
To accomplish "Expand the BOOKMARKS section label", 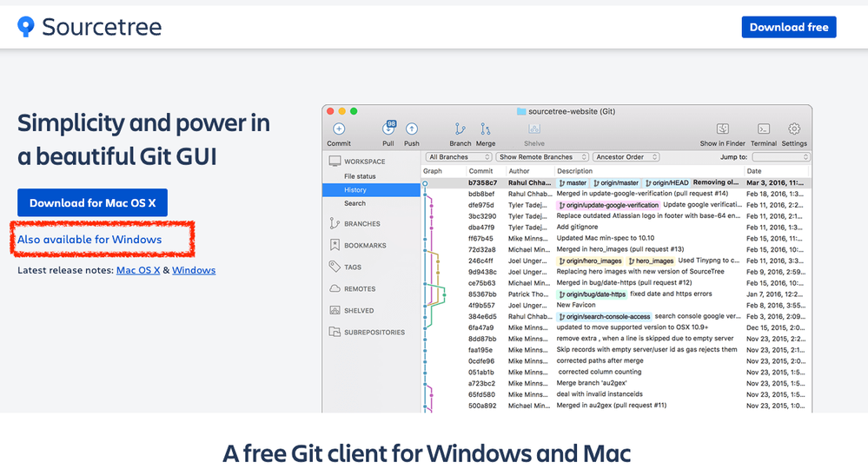I will (365, 246).
